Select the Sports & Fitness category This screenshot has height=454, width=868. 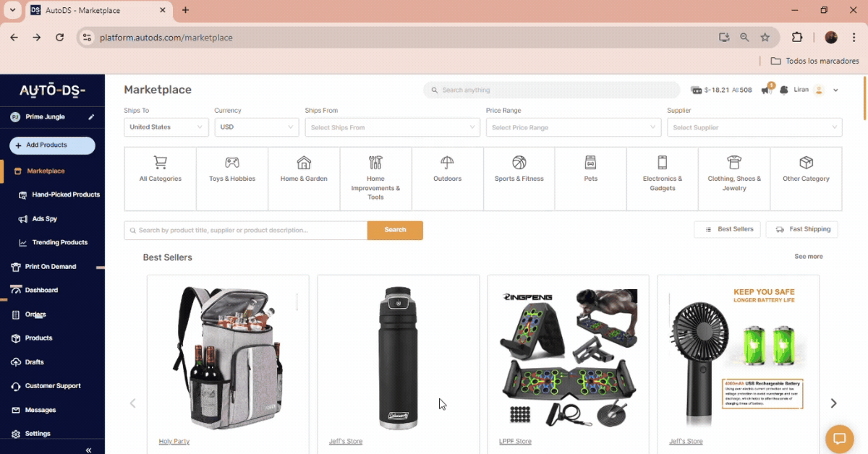pos(519,179)
